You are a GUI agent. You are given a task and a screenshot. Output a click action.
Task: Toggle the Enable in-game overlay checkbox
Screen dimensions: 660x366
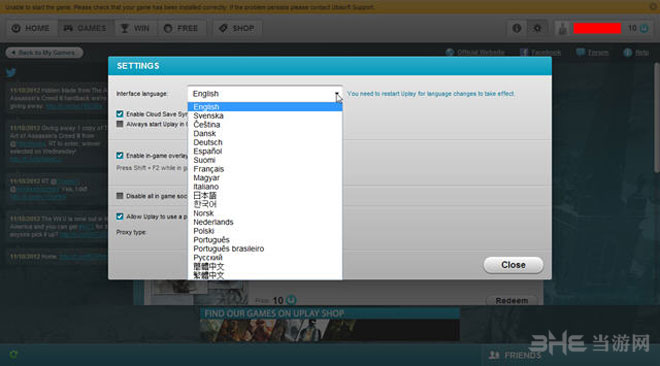(120, 156)
